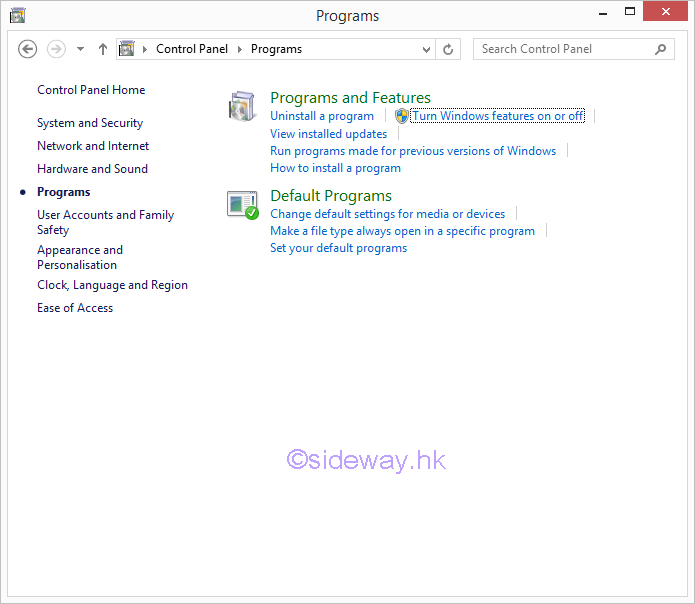
Task: Open System and Security category
Action: 90,123
